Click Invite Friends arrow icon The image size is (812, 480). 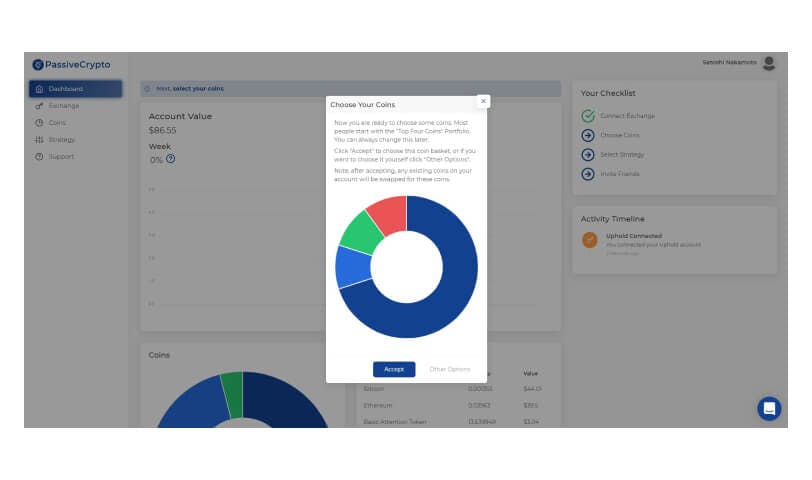point(588,174)
